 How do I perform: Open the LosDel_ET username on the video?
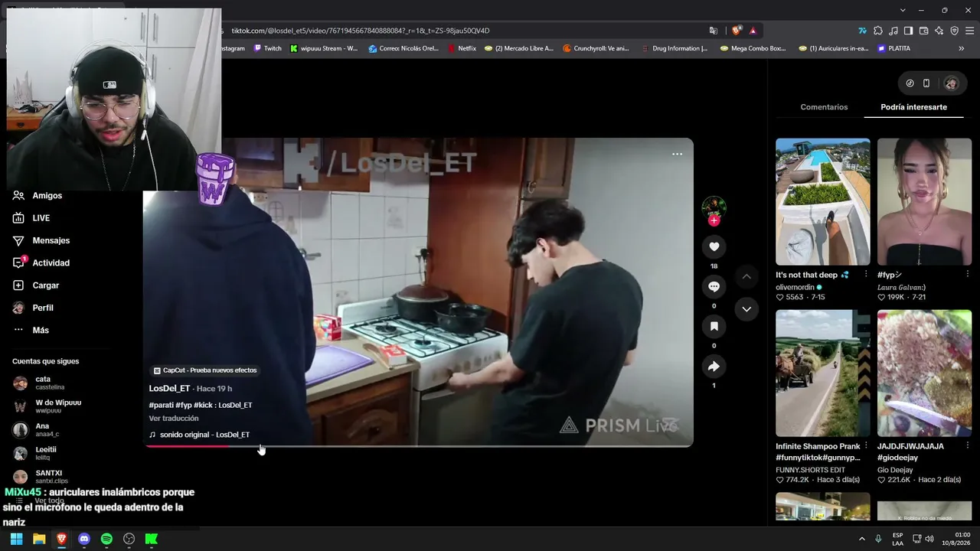point(169,389)
